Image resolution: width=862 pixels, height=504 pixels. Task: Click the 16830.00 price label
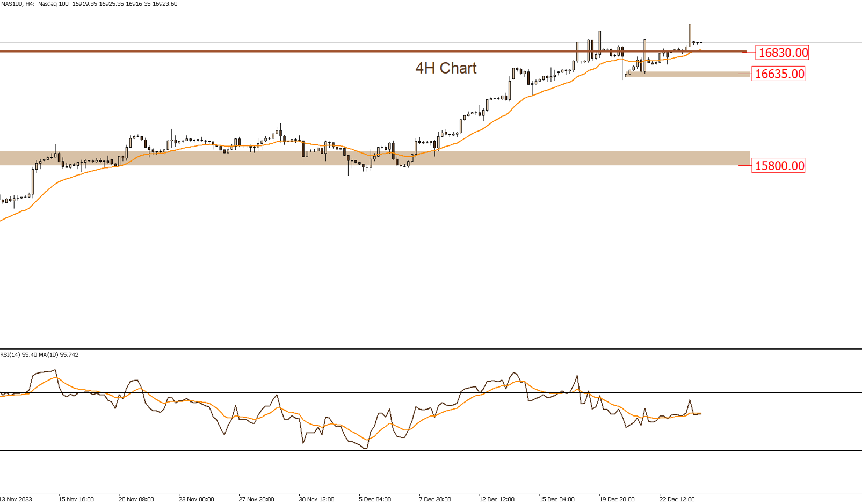(x=782, y=53)
